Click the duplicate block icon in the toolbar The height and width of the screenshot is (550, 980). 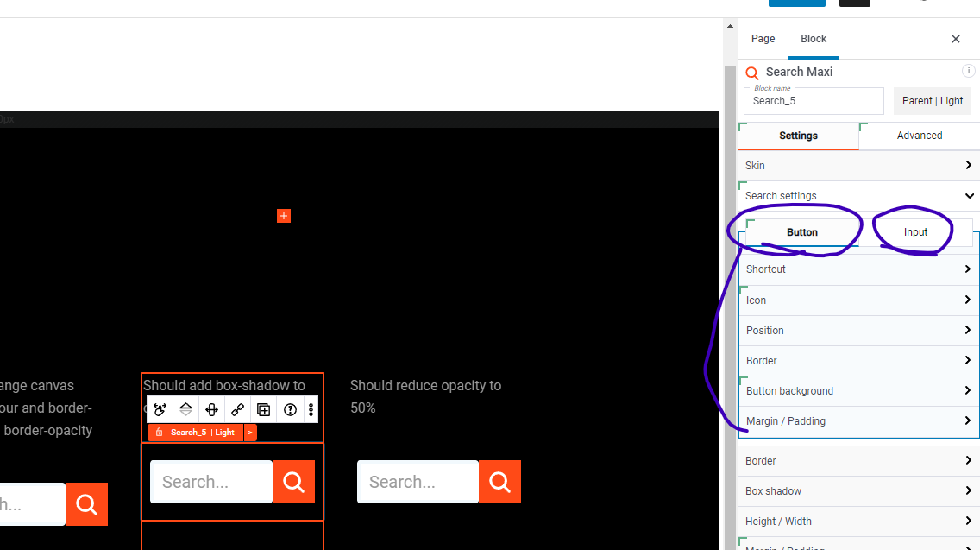pyautogui.click(x=263, y=409)
